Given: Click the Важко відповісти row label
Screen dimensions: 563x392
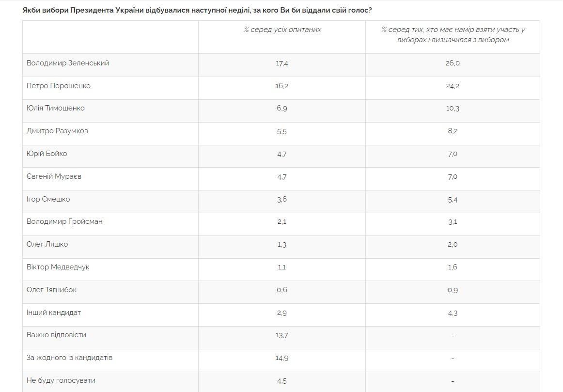Looking at the screenshot, I should pos(56,335).
